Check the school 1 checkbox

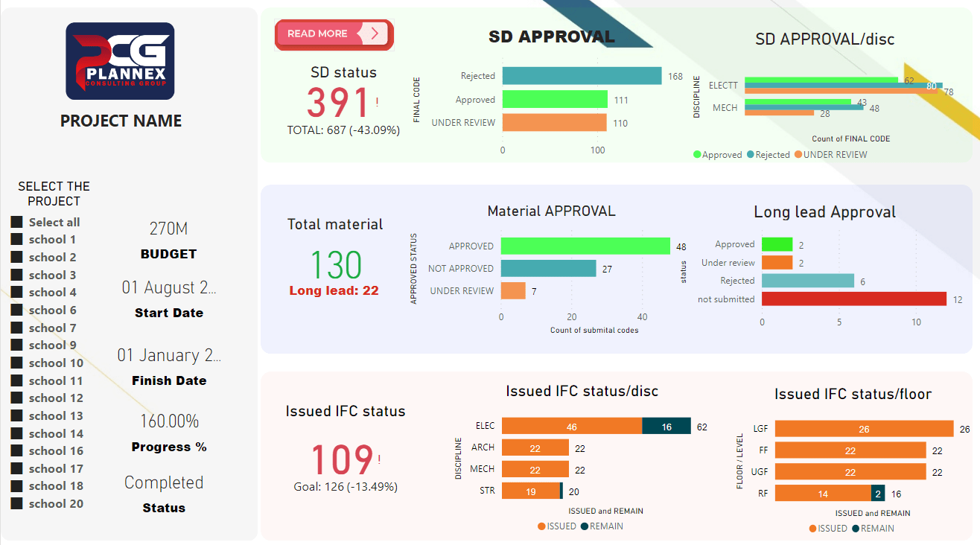(x=17, y=239)
